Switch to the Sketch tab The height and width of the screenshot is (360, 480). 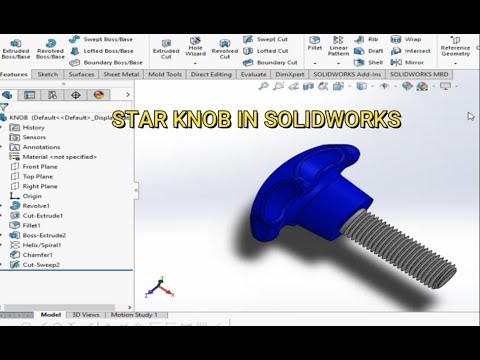(x=48, y=74)
